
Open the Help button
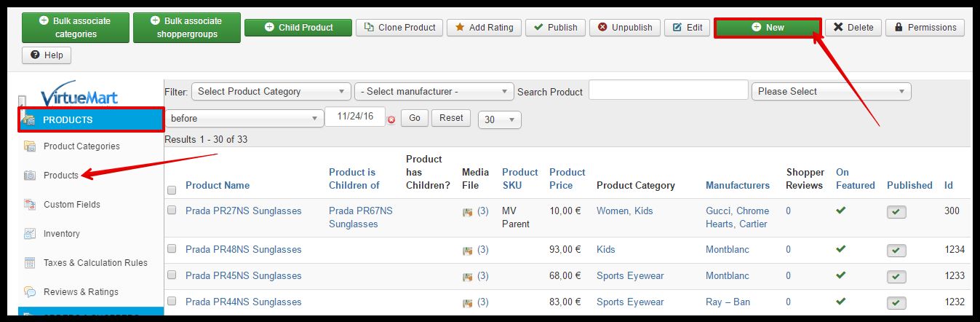point(47,55)
